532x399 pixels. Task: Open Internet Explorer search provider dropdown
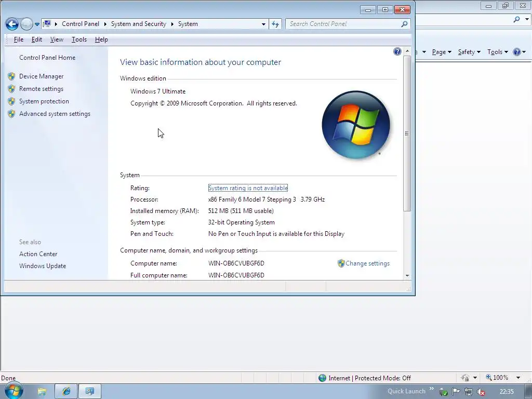(x=527, y=20)
